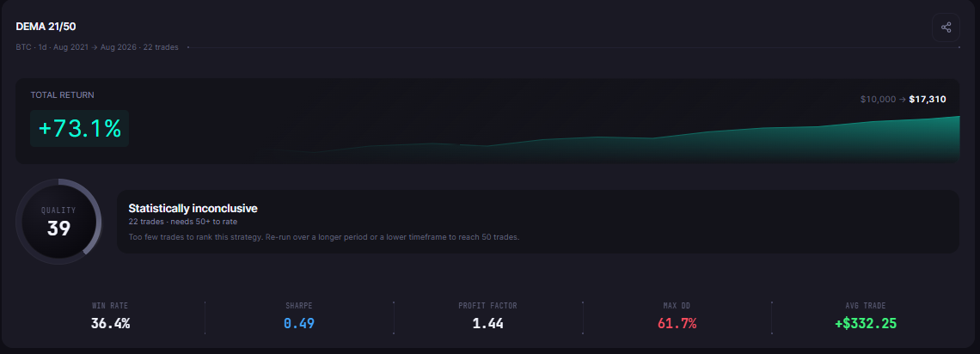Click the TOTAL RETURN label
The width and height of the screenshot is (980, 354).
coord(63,95)
